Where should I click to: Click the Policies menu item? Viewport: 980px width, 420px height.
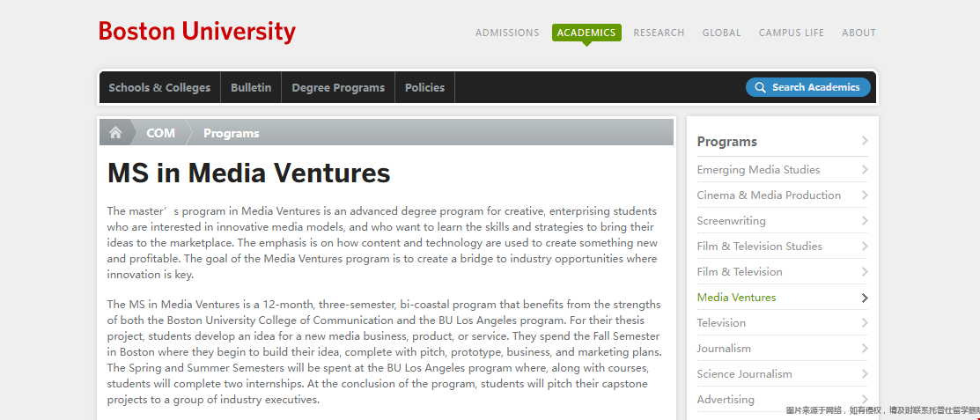424,87
